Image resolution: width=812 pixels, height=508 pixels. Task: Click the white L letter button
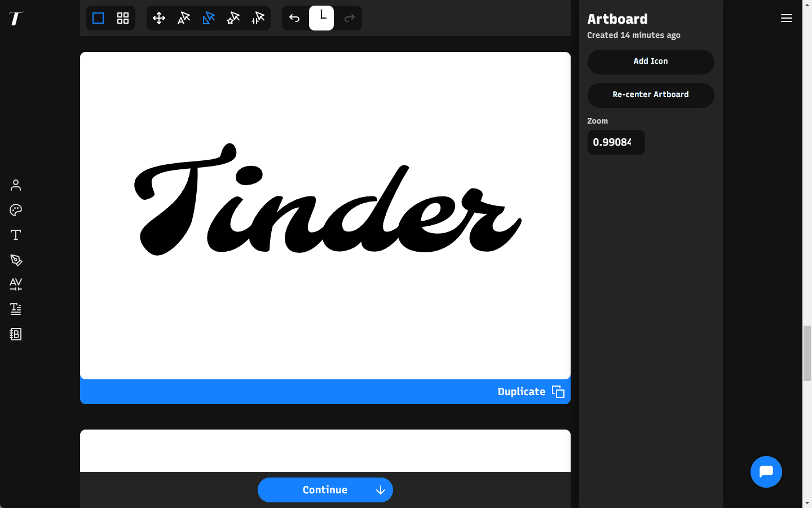[x=321, y=17]
